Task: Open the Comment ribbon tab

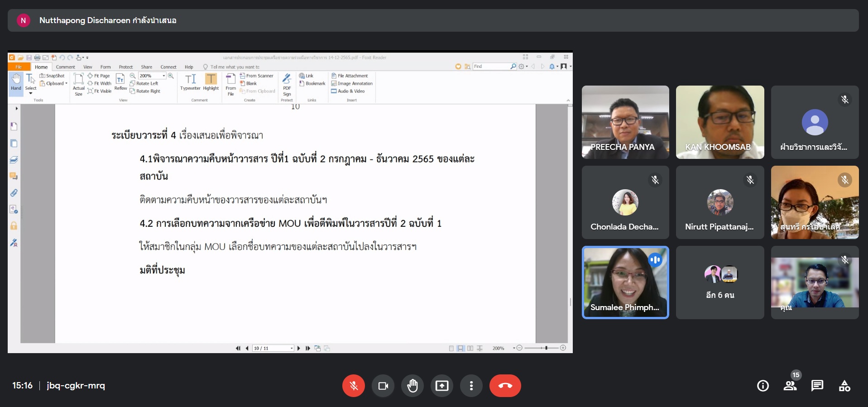Action: click(x=66, y=67)
